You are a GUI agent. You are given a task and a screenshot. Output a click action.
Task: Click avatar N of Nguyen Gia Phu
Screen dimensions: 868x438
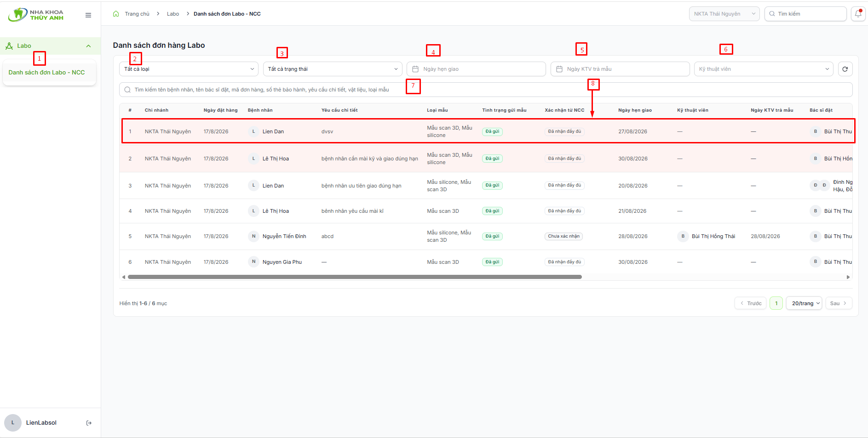(x=253, y=262)
